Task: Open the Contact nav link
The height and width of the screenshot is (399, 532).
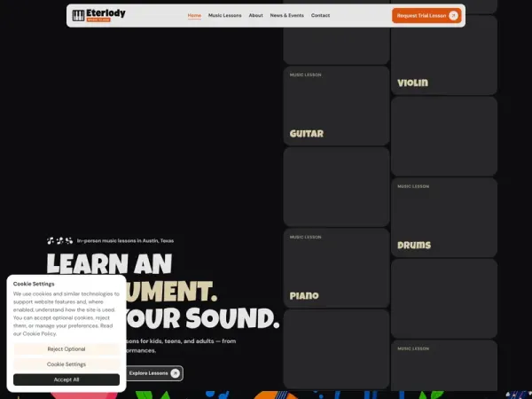Action: coord(320,15)
